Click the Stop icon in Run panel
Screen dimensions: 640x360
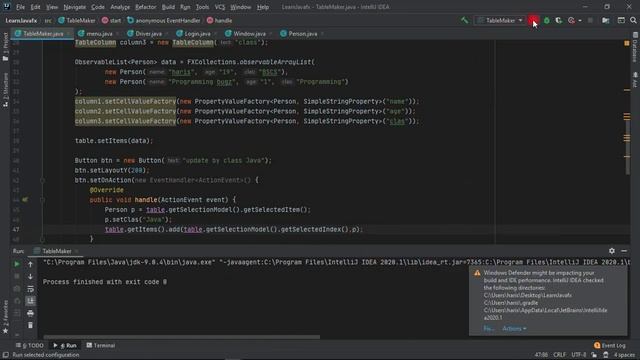[17, 276]
